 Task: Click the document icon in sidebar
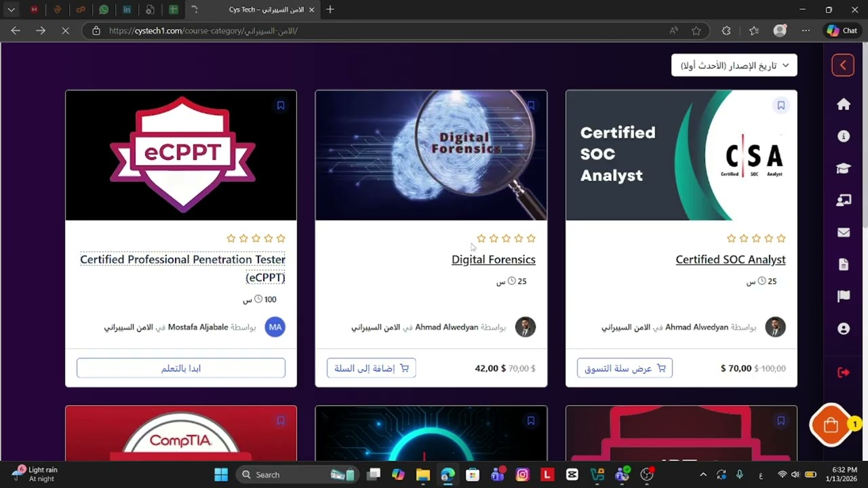click(x=844, y=264)
